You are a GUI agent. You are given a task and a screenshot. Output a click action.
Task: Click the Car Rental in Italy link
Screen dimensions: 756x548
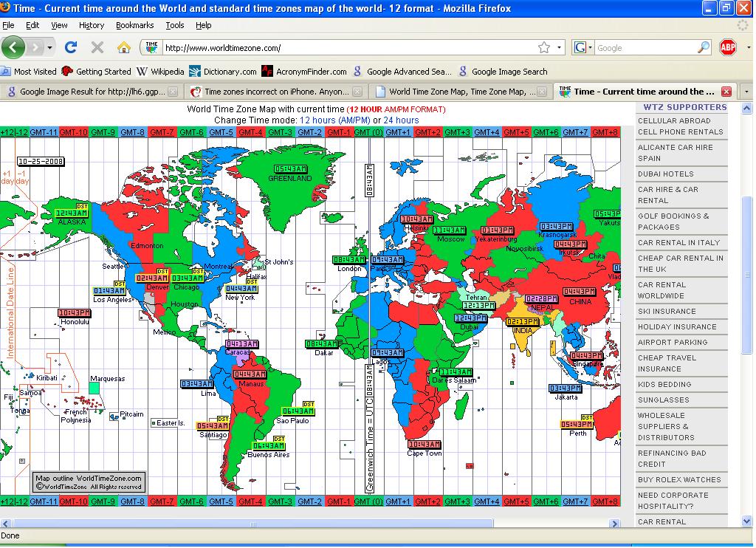click(678, 243)
